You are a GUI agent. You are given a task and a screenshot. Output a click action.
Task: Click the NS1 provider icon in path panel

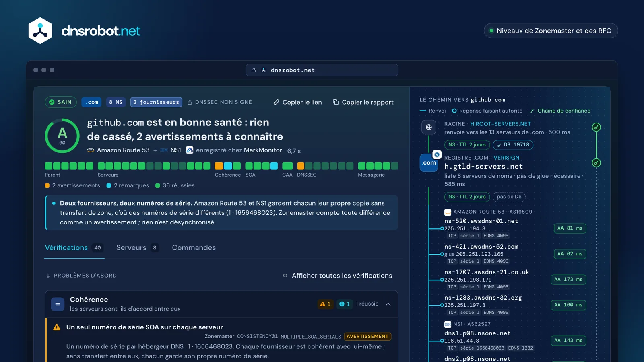(x=448, y=324)
